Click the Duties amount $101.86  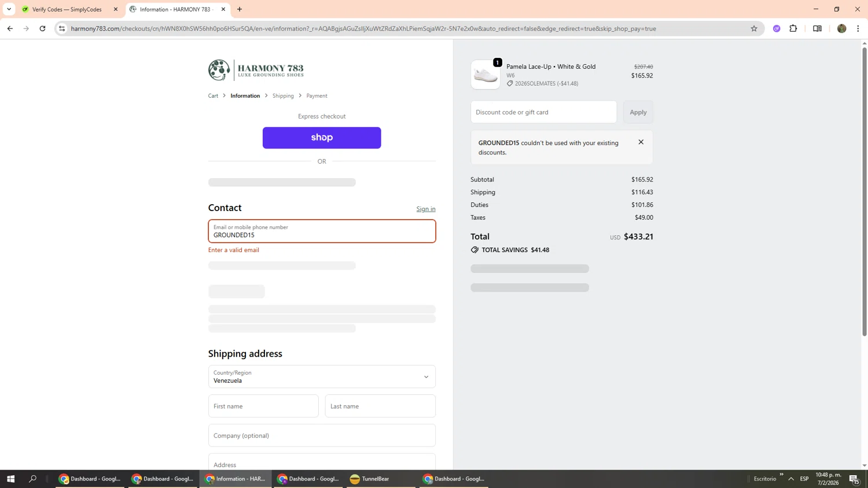(642, 205)
